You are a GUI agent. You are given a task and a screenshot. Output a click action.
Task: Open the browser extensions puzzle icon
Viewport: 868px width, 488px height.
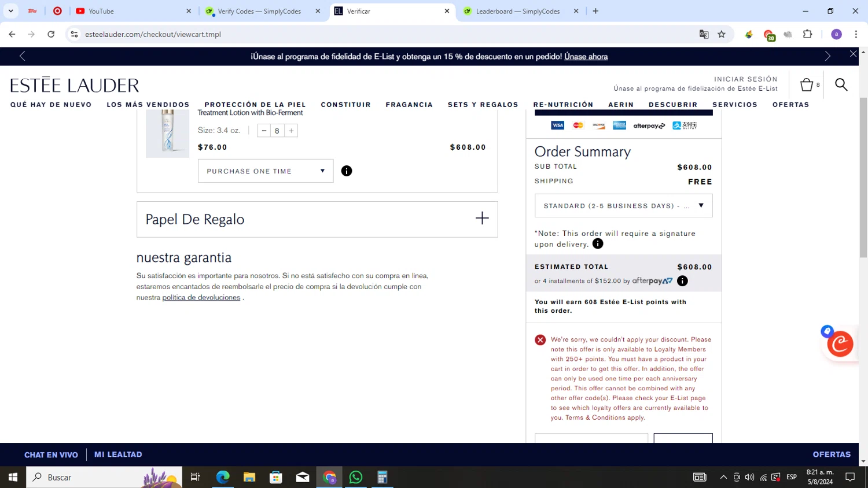coord(808,34)
